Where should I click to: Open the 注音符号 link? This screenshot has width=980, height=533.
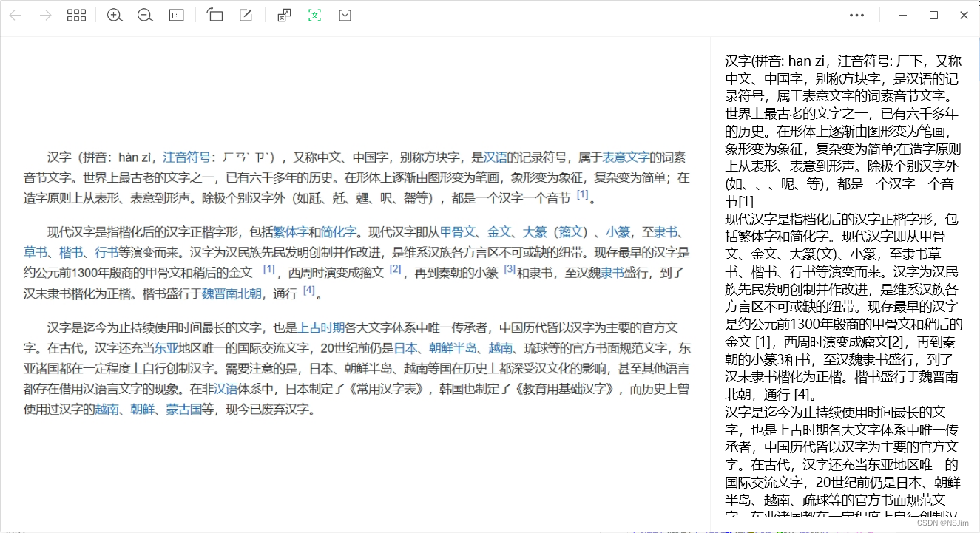tap(186, 157)
